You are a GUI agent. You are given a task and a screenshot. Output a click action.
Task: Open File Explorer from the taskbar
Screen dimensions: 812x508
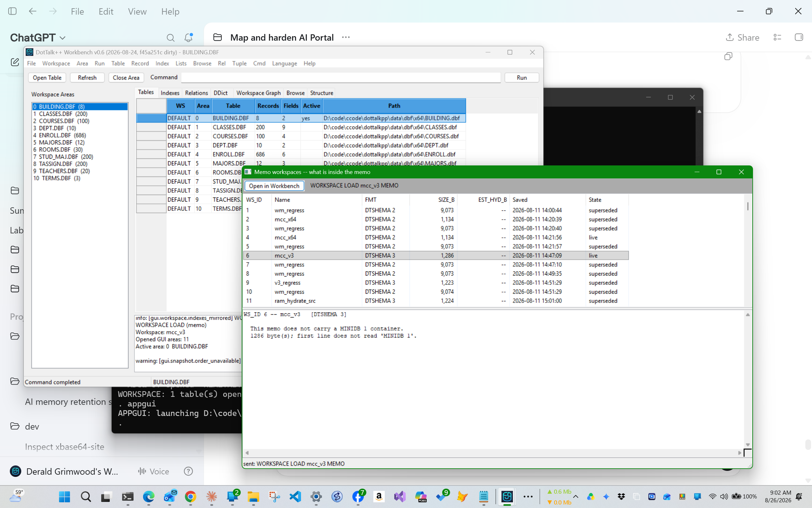tap(253, 497)
